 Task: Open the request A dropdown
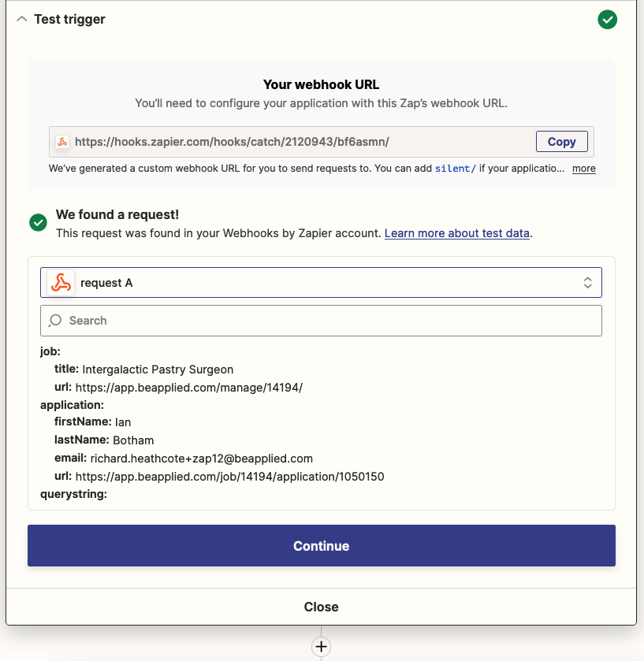(321, 283)
